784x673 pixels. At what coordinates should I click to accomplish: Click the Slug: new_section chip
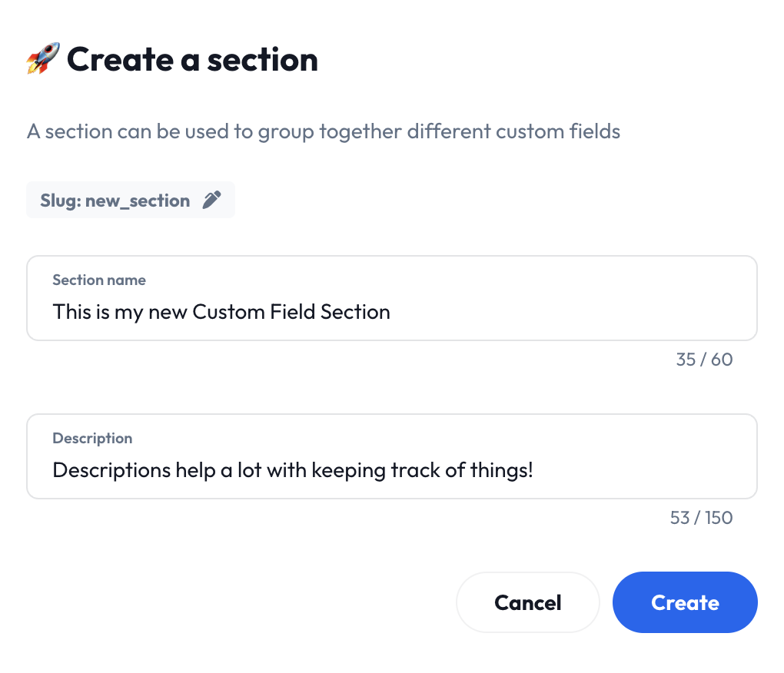[x=114, y=200]
